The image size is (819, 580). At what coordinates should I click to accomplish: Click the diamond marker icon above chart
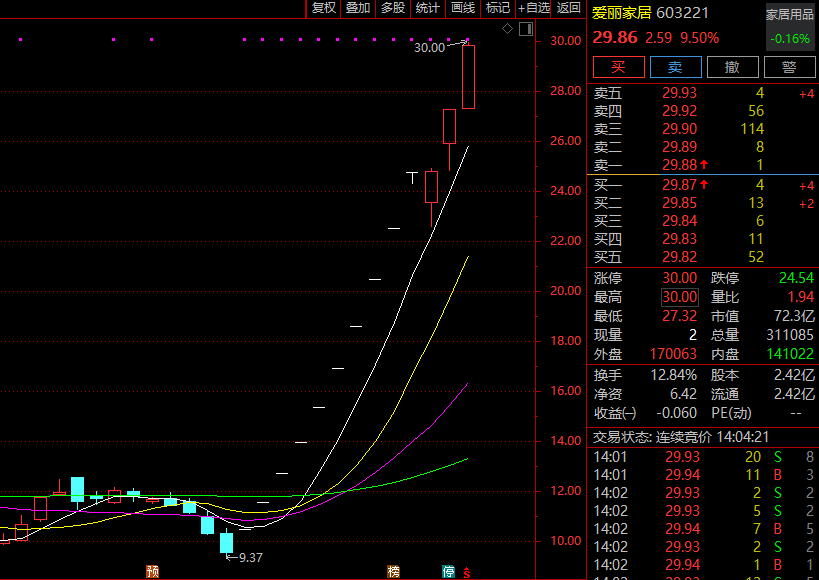point(507,29)
